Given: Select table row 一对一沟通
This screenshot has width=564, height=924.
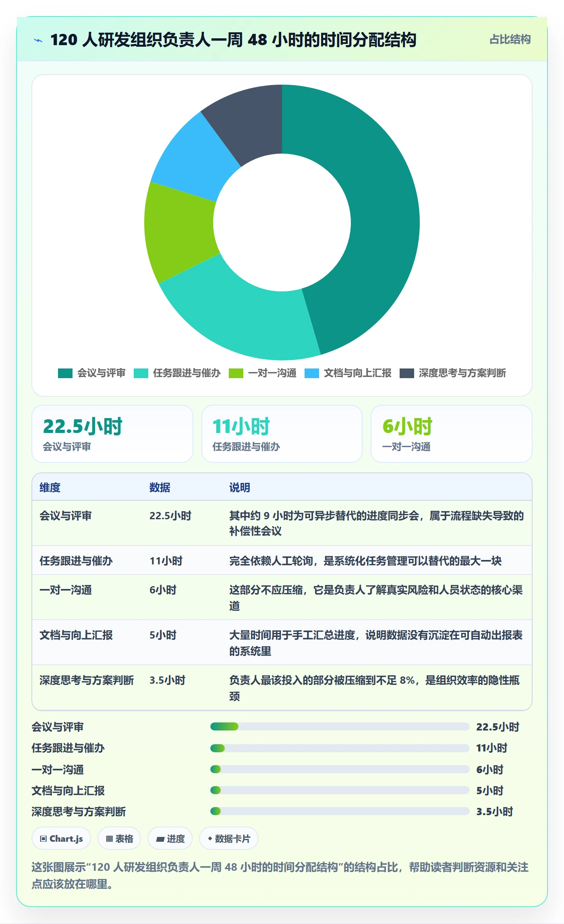Looking at the screenshot, I should 282,597.
